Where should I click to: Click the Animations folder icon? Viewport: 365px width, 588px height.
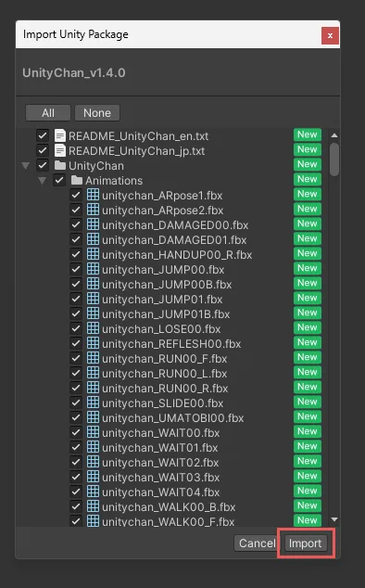click(x=77, y=180)
